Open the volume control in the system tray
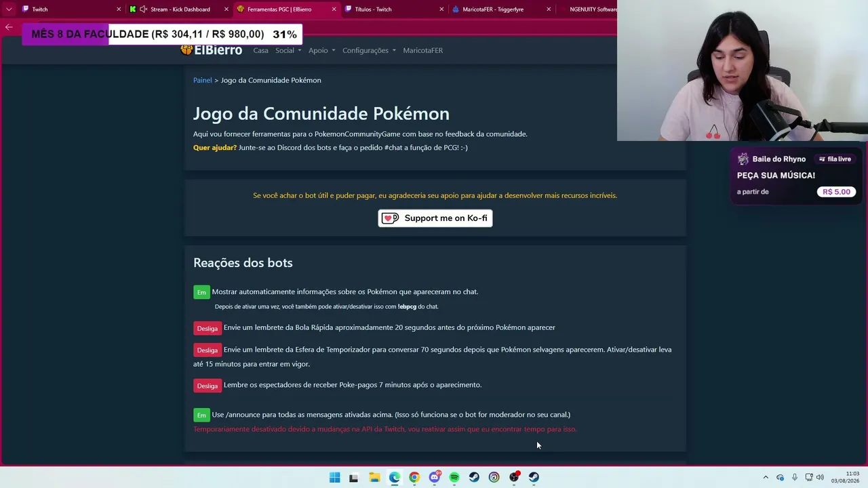 click(820, 477)
